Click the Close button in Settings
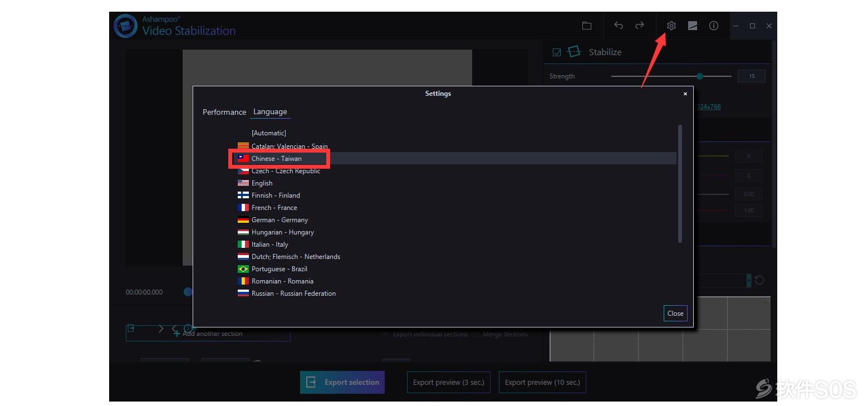Image resolution: width=868 pixels, height=406 pixels. click(x=675, y=313)
